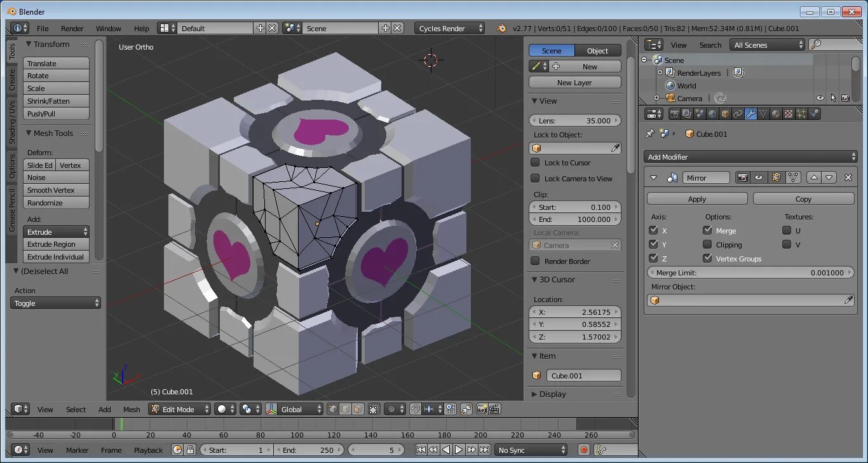The height and width of the screenshot is (463, 868).
Task: Toggle Mirror modifier cage adjust icon
Action: [792, 177]
